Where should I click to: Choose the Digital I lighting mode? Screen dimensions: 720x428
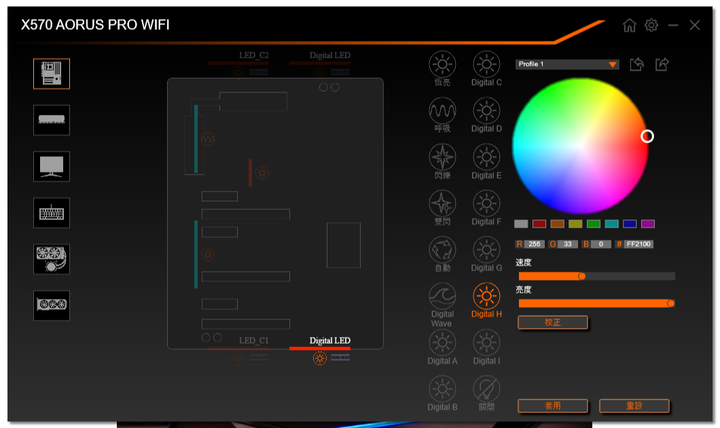486,347
